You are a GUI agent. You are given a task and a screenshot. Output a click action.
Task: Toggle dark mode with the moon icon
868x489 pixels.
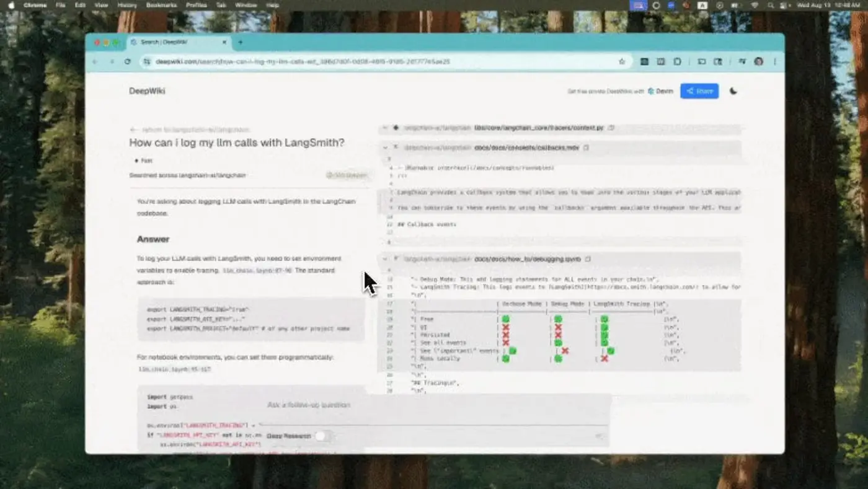(733, 91)
